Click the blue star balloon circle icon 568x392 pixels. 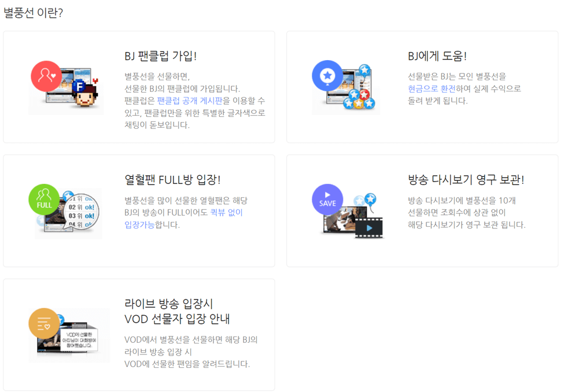click(327, 76)
